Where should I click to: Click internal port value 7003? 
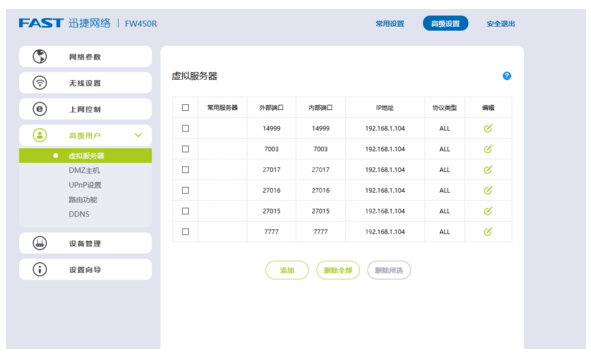click(x=320, y=149)
